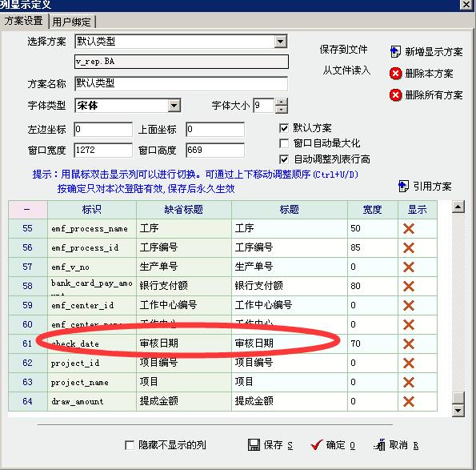The image size is (476, 470).
Task: Click the red checkmark 确定 icon
Action: pos(317,445)
